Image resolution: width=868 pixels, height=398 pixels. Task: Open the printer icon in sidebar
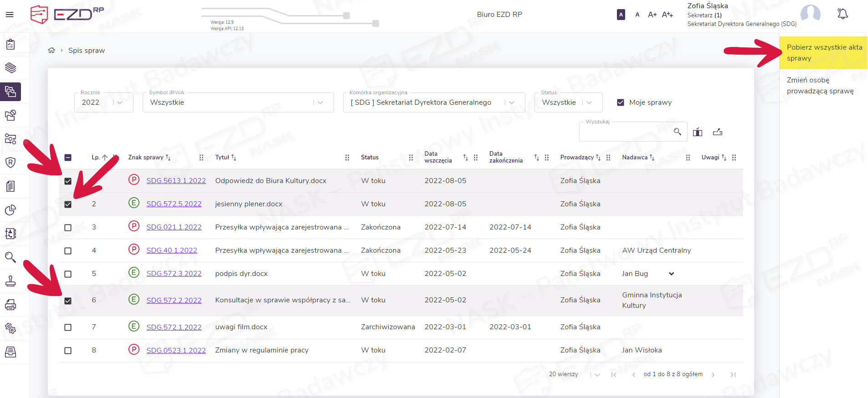(10, 305)
